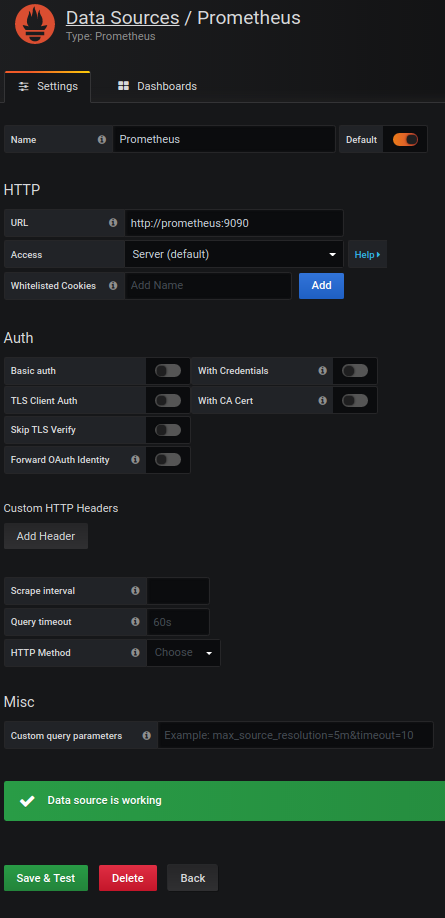Turn off the Default data source toggle
Image resolution: width=445 pixels, height=918 pixels.
[x=405, y=140]
